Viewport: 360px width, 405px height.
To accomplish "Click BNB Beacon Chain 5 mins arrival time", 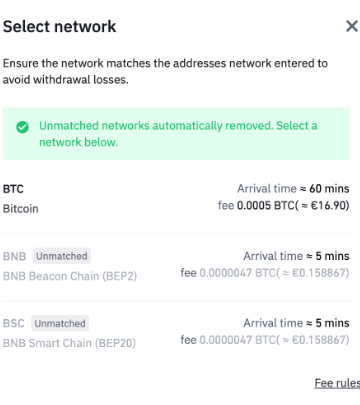I will [x=332, y=256].
